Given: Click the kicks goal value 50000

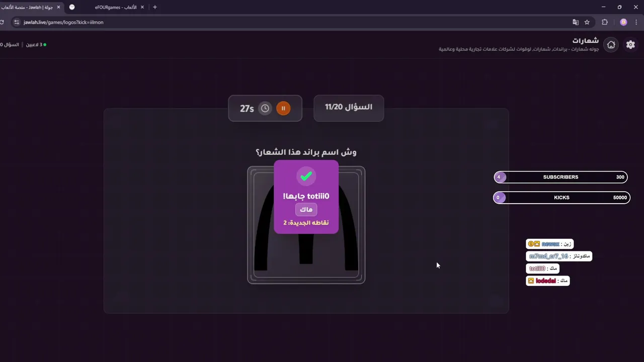Looking at the screenshot, I should coord(620,198).
